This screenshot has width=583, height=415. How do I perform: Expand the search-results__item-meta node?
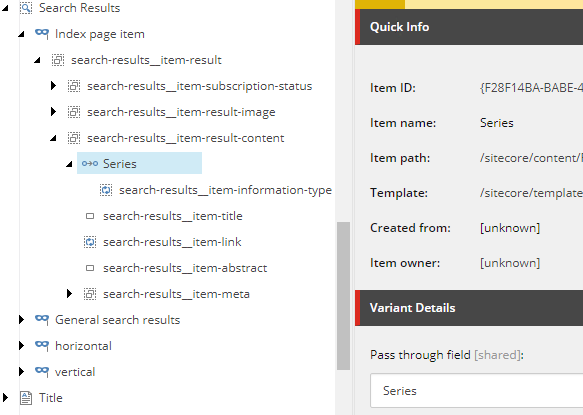click(x=70, y=294)
